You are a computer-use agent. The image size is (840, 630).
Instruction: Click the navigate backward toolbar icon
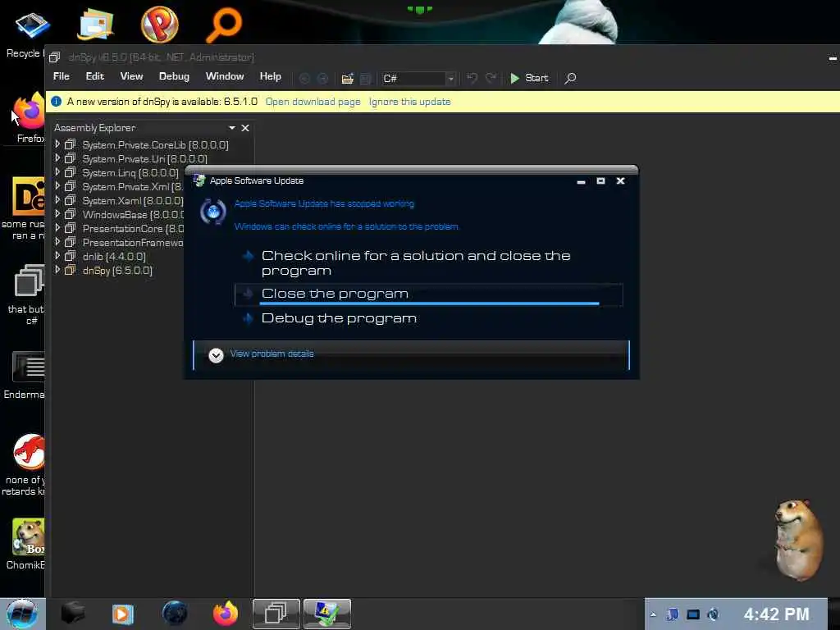coord(304,78)
